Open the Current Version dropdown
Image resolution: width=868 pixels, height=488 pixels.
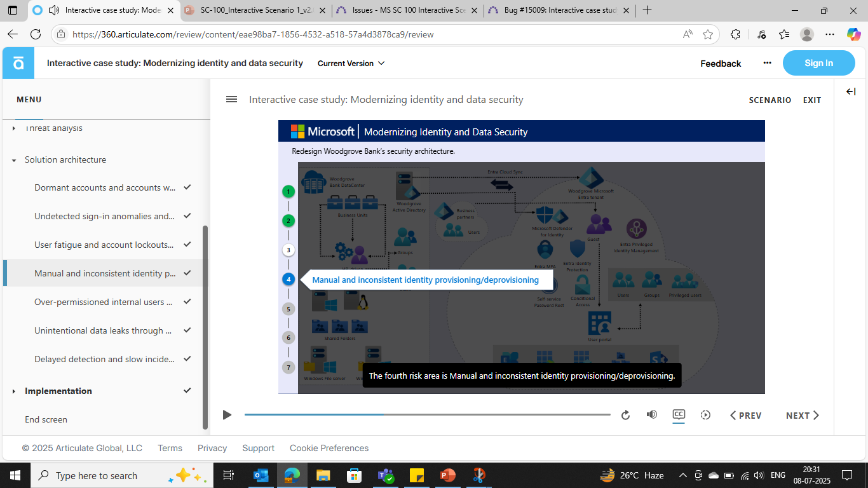(351, 64)
